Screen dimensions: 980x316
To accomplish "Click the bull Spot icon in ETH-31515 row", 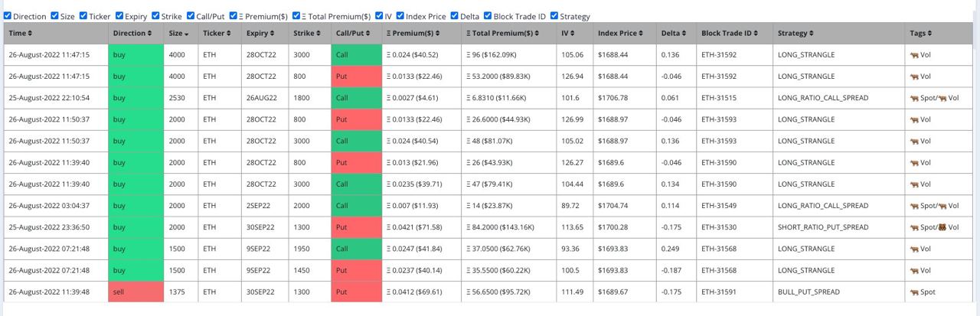I will pos(914,98).
